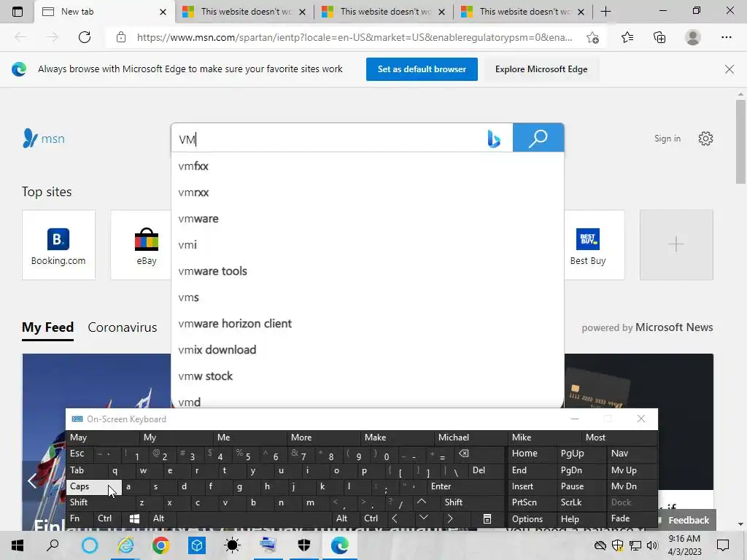Toggle Nav key on On-Screen Keyboard
The height and width of the screenshot is (560, 747).
(631, 454)
